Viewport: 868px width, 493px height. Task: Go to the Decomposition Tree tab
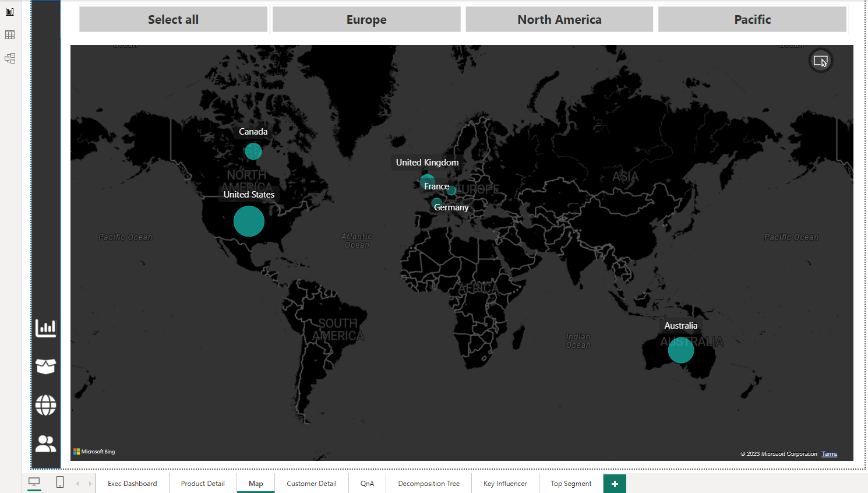429,484
